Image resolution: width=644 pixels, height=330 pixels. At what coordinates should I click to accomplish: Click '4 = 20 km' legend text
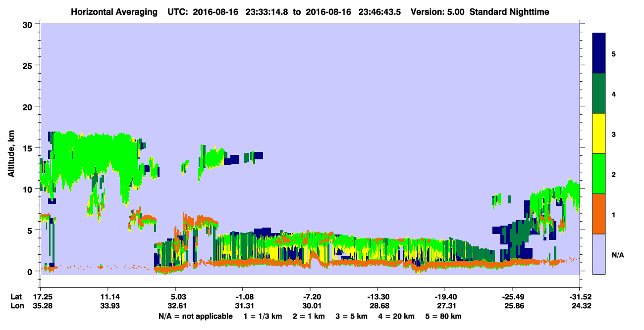397,316
